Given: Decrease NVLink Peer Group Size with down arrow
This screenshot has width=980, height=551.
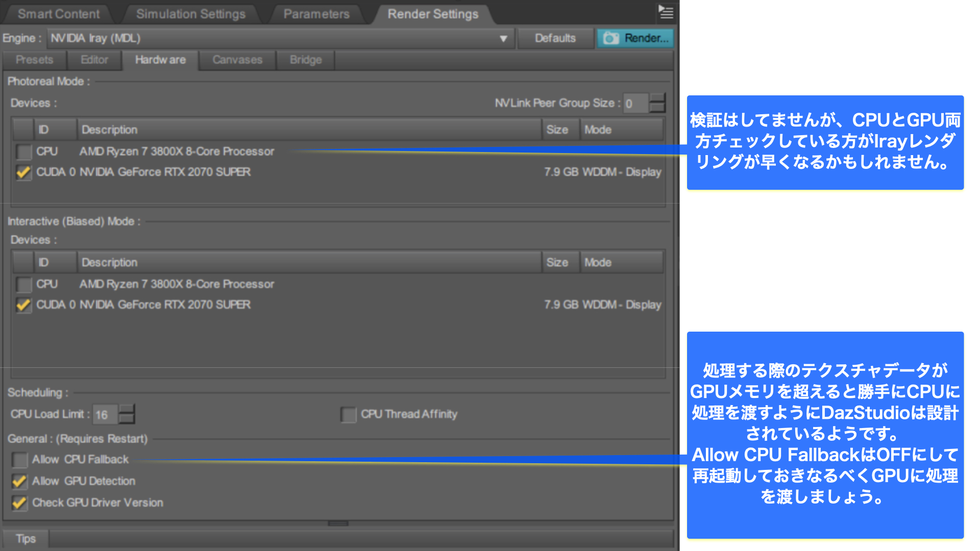Looking at the screenshot, I should [657, 108].
